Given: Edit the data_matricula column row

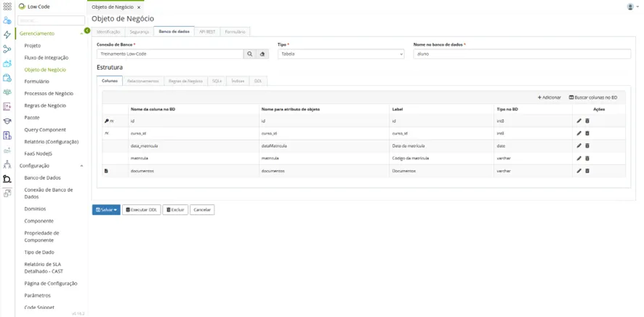Looking at the screenshot, I should (x=579, y=145).
